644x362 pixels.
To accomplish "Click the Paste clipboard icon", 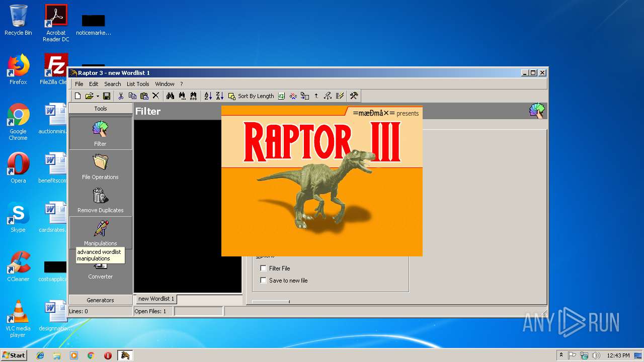I will 144,96.
